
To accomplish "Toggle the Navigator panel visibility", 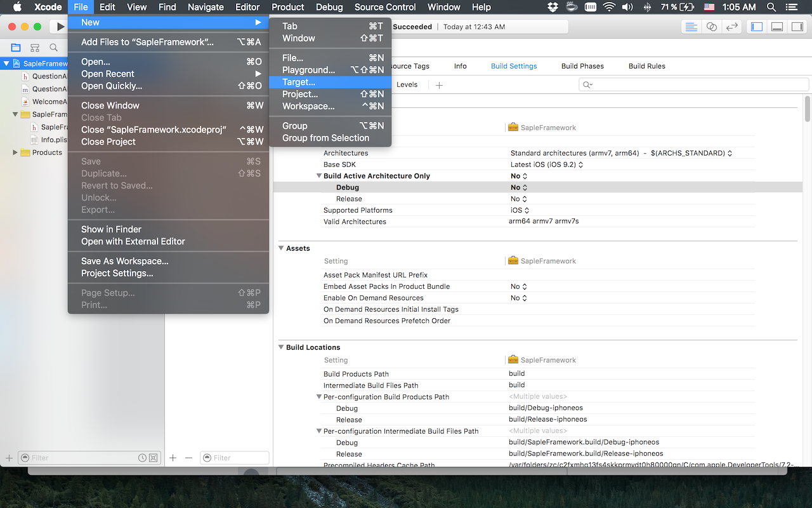I will click(x=757, y=27).
